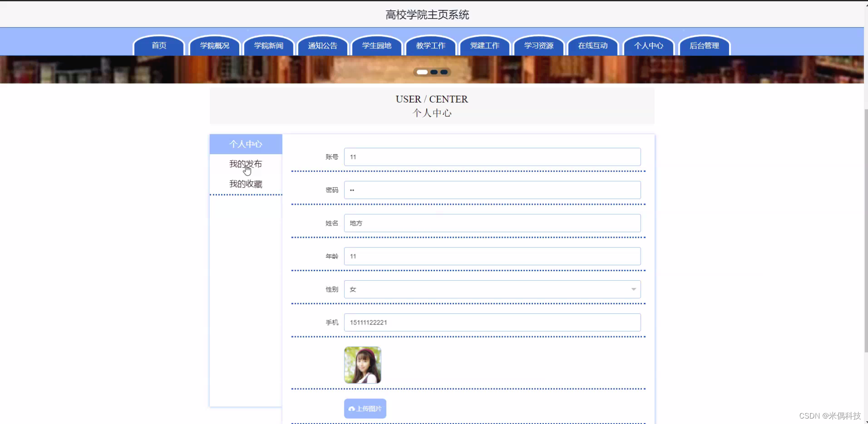This screenshot has height=424, width=868.
Task: Select the second carousel indicator dot
Action: [434, 72]
